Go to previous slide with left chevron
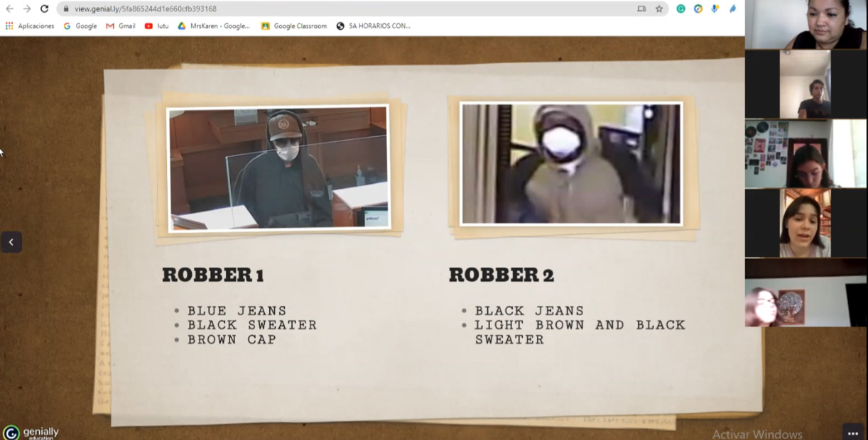Image resolution: width=868 pixels, height=440 pixels. tap(11, 242)
